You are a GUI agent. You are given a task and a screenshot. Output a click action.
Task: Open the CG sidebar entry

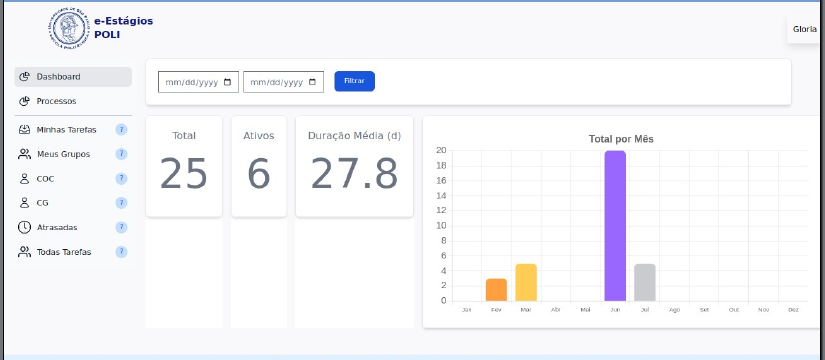pos(73,203)
